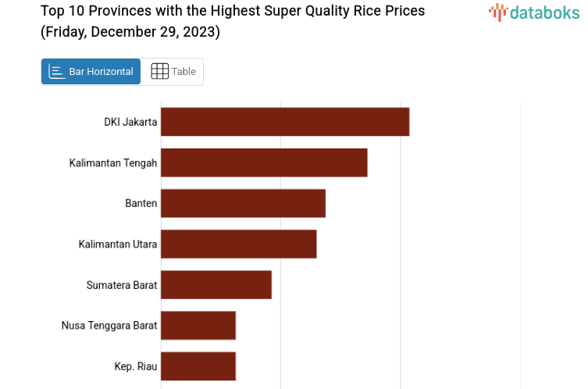Click the DKI Jakarta axis label
This screenshot has width=588, height=389.
pos(130,122)
